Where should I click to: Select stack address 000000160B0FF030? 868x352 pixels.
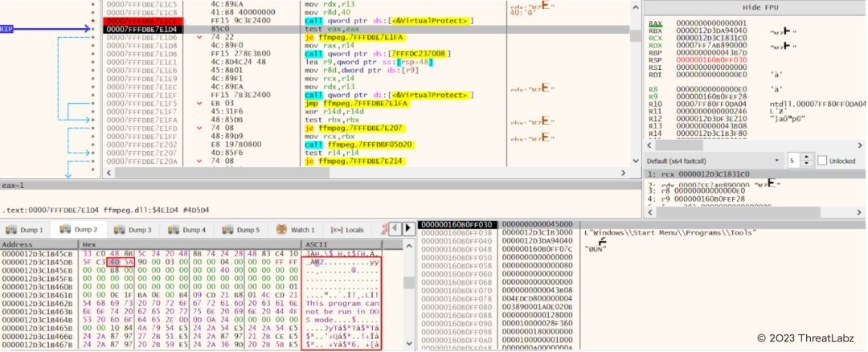click(x=457, y=225)
